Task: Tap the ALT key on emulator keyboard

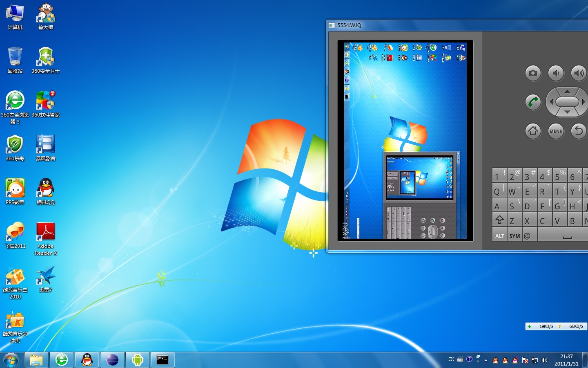Action: [500, 235]
